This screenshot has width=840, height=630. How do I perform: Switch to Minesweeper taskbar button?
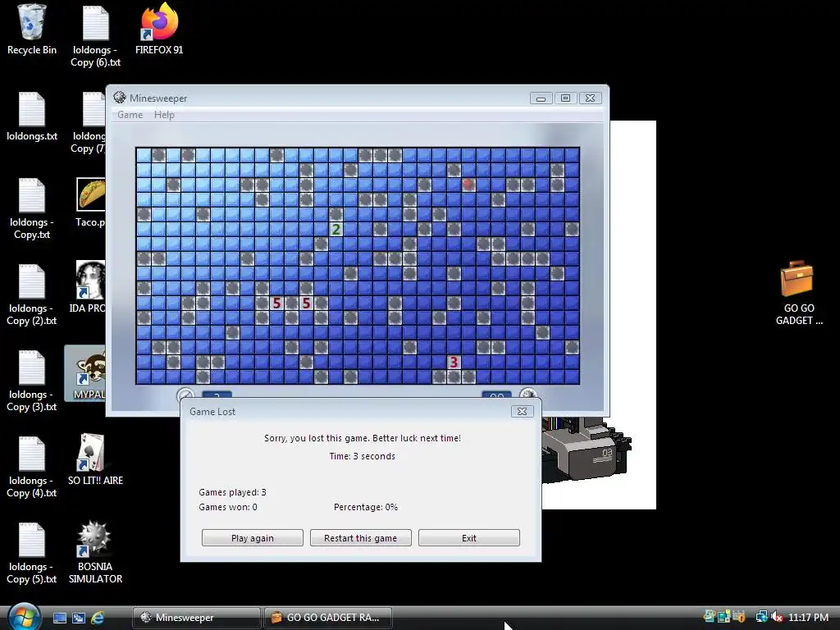coord(196,618)
